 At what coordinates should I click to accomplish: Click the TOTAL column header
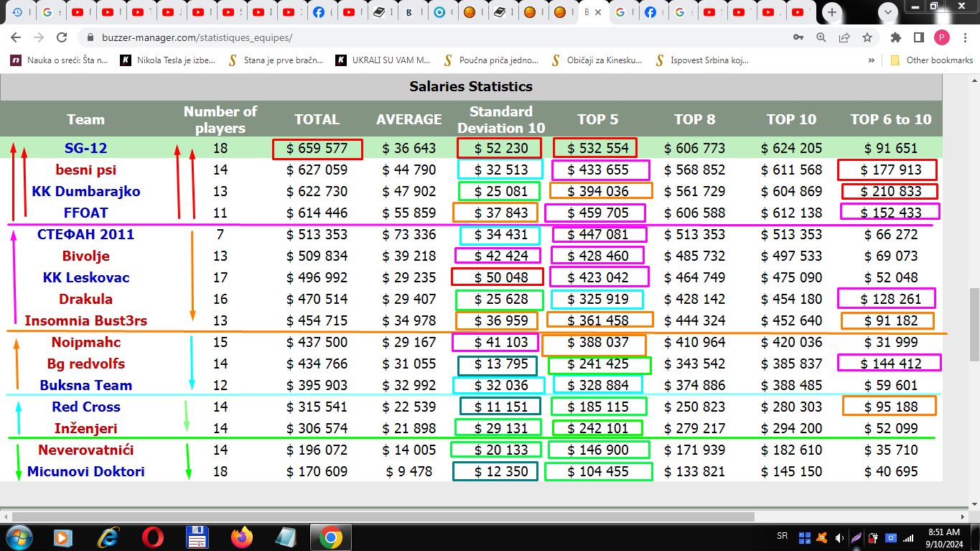click(x=317, y=119)
